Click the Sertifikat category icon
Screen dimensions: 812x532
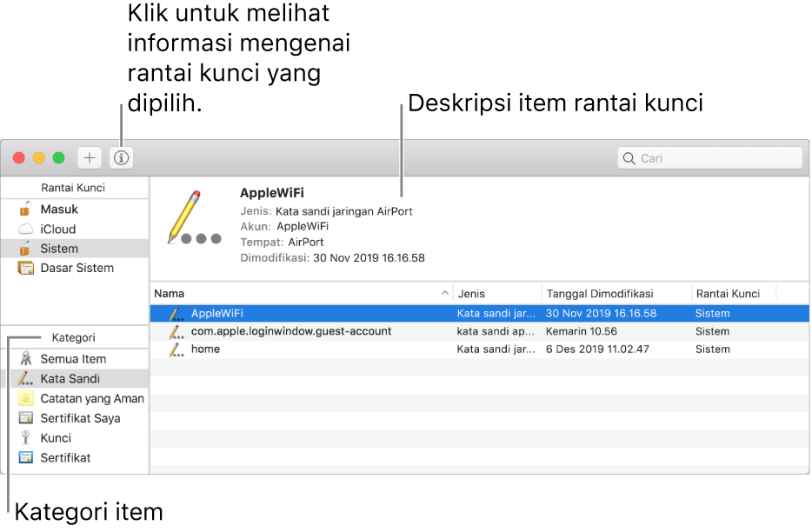coord(25,457)
